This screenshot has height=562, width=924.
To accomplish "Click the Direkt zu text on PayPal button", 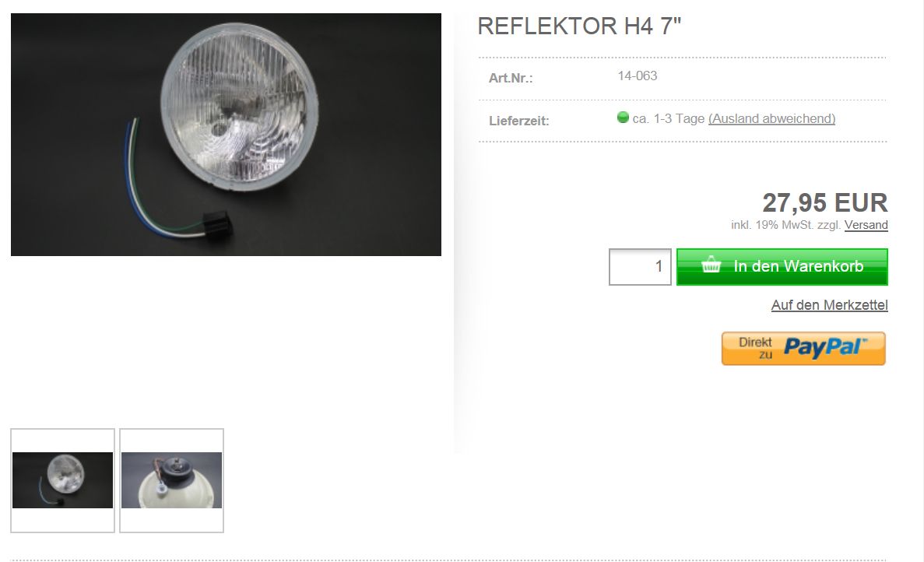I will point(755,348).
